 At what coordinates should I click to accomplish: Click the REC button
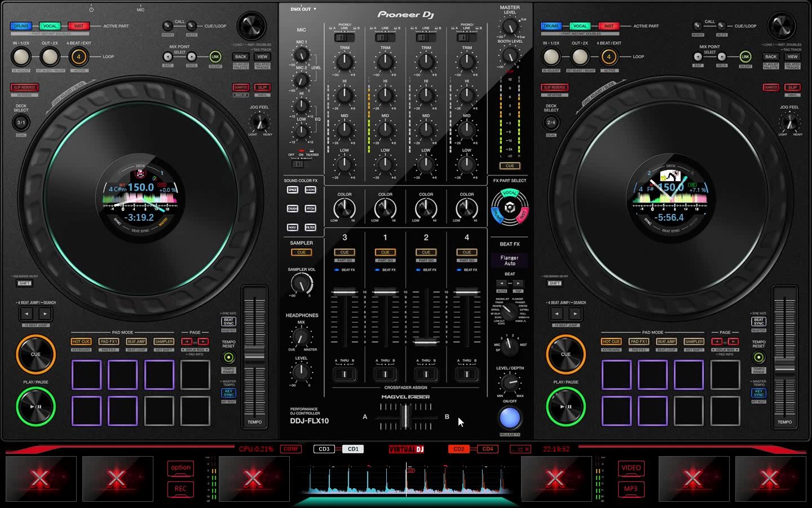point(180,489)
